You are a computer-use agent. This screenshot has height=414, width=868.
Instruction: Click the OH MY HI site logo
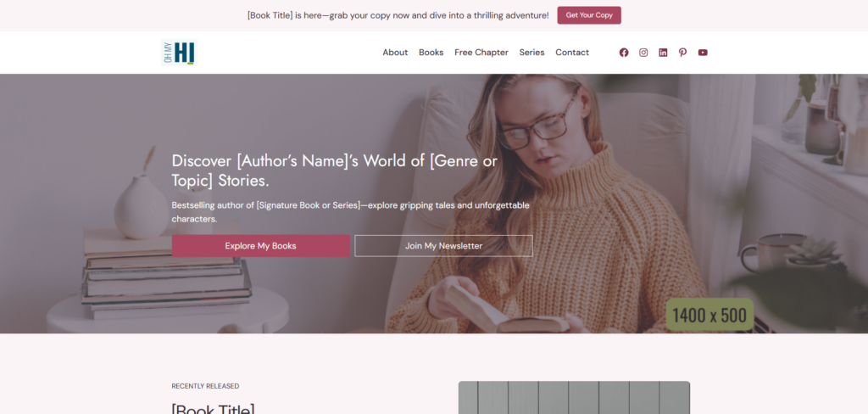coord(179,53)
